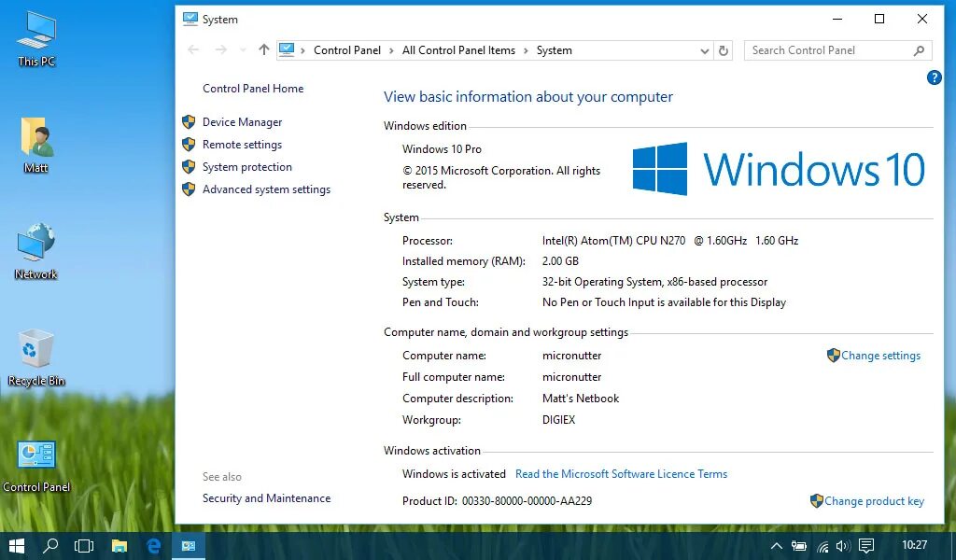Select Control Panel breadcrumb
956x560 pixels.
pos(347,50)
